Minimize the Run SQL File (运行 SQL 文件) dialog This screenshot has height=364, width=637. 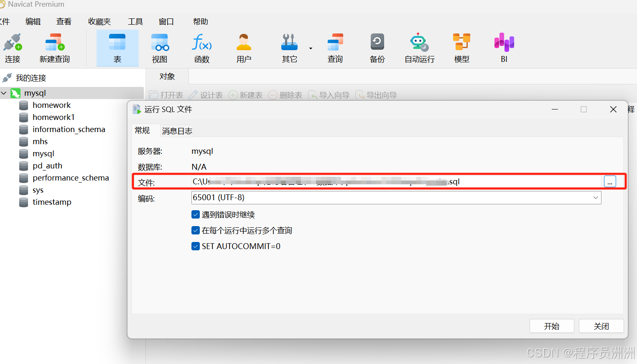pyautogui.click(x=555, y=109)
